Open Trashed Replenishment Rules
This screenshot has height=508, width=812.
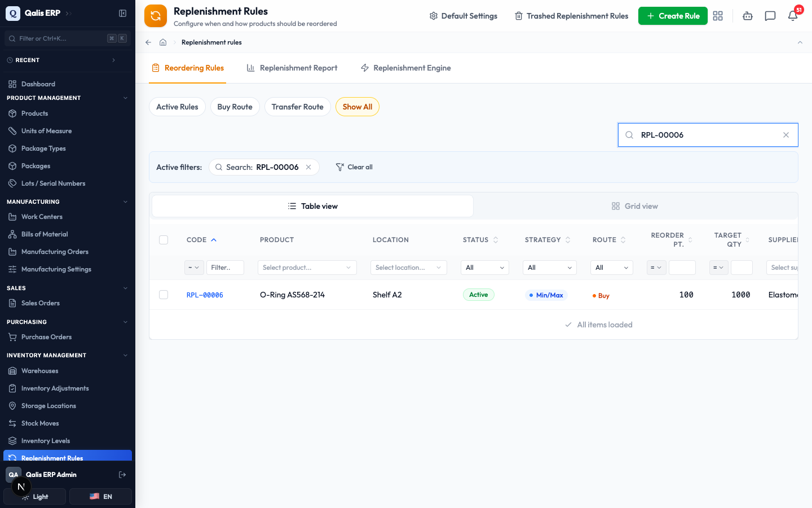tap(571, 16)
